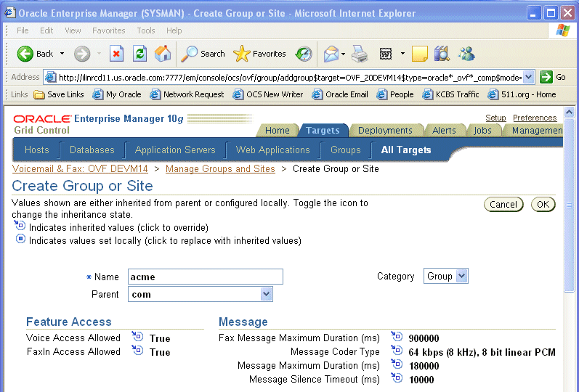Open the Groups subtab
The image size is (579, 392).
click(346, 150)
